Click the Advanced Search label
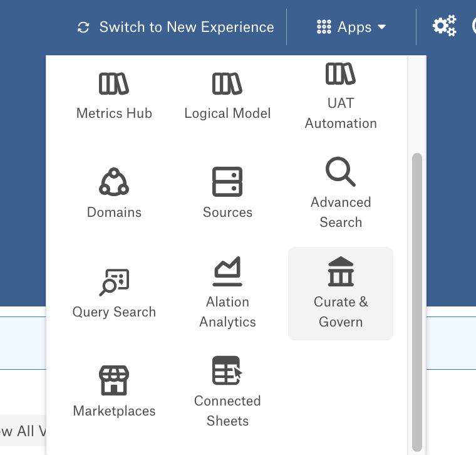 (341, 212)
